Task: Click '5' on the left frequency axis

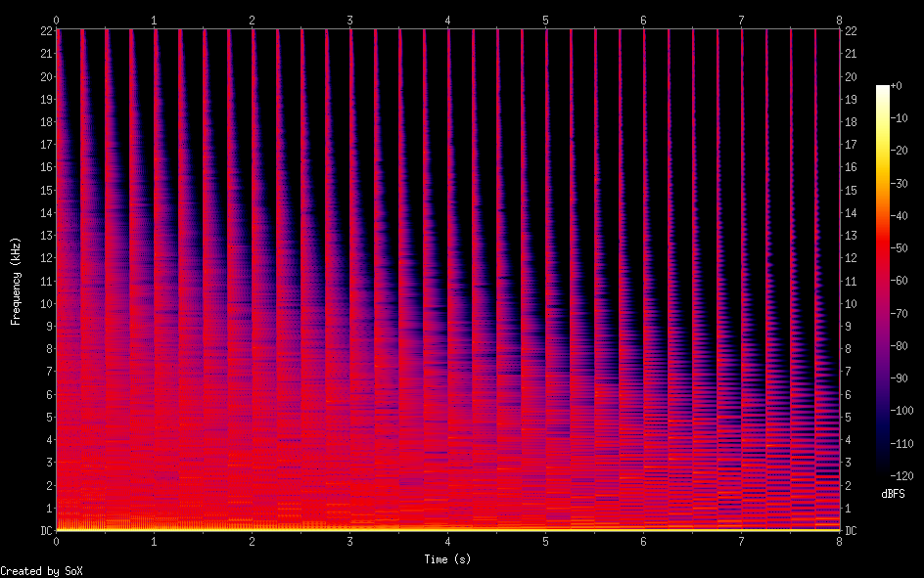Action: [x=50, y=418]
